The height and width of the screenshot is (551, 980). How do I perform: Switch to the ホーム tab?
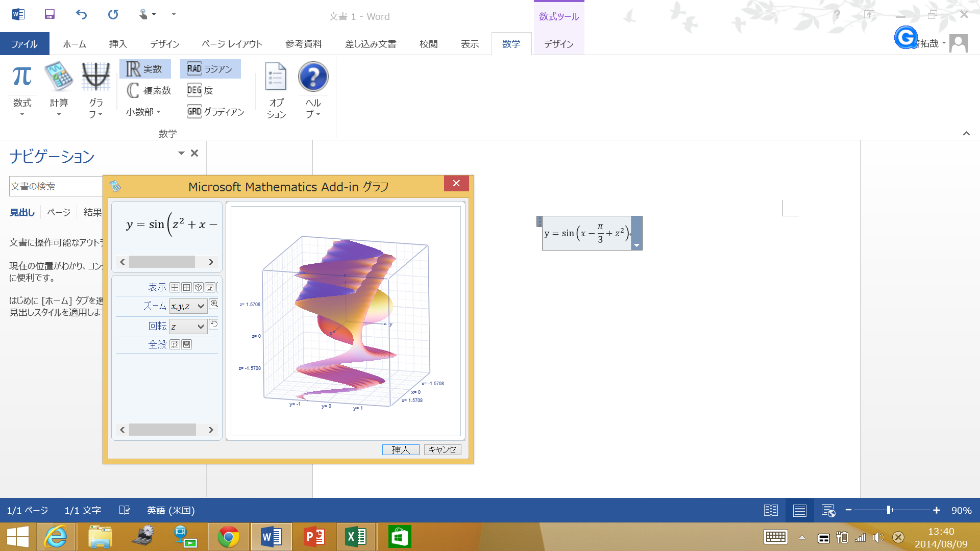point(75,44)
